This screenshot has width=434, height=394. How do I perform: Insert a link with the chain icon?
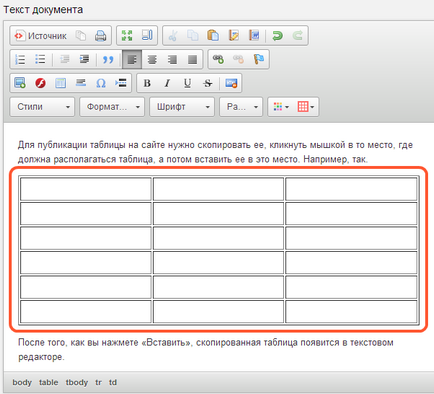218,59
